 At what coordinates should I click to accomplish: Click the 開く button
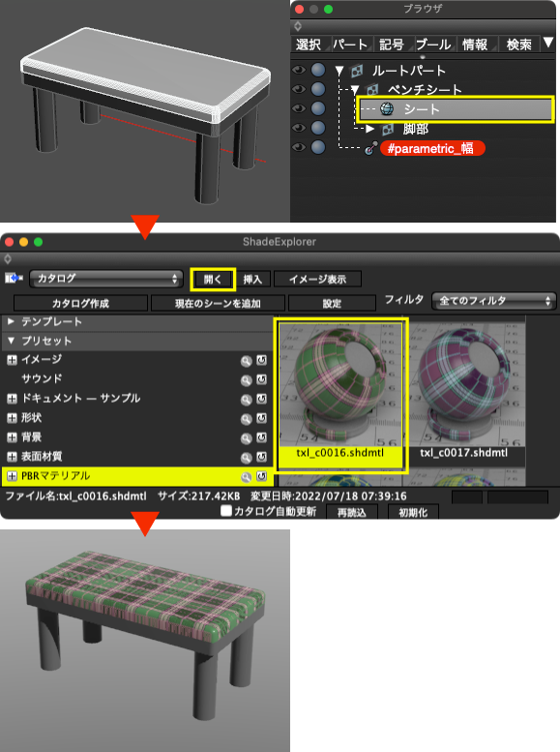tap(213, 279)
